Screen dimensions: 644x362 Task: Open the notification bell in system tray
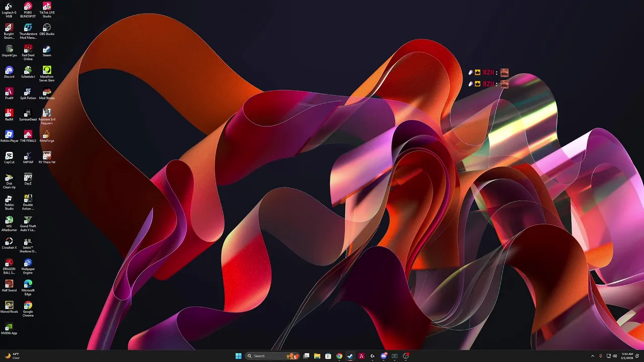[638, 356]
